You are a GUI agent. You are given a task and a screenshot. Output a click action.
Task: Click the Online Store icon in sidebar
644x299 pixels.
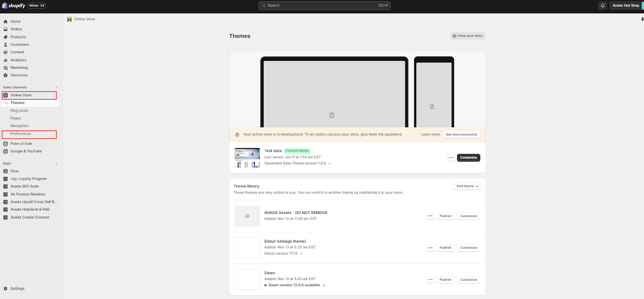(6, 95)
